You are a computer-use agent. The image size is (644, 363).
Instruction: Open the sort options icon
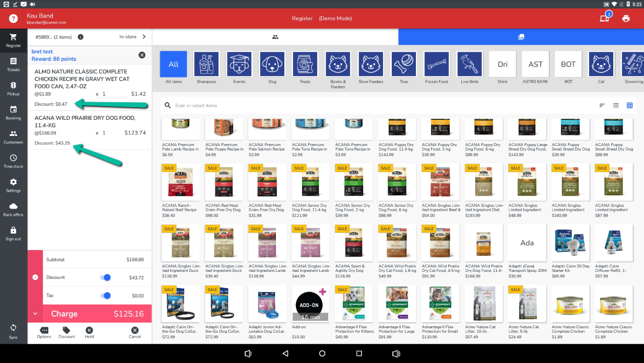click(602, 105)
